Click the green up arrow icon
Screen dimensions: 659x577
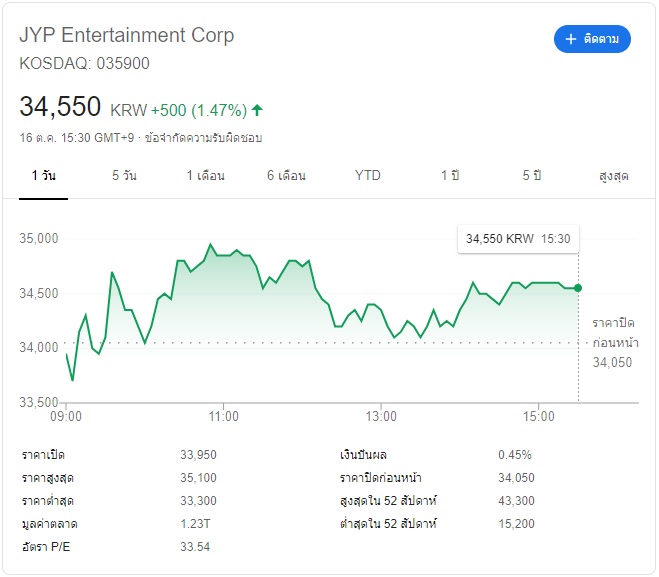coord(257,110)
